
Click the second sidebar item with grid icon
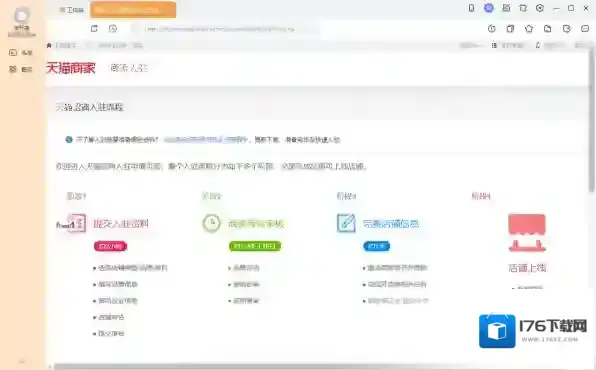pyautogui.click(x=21, y=69)
